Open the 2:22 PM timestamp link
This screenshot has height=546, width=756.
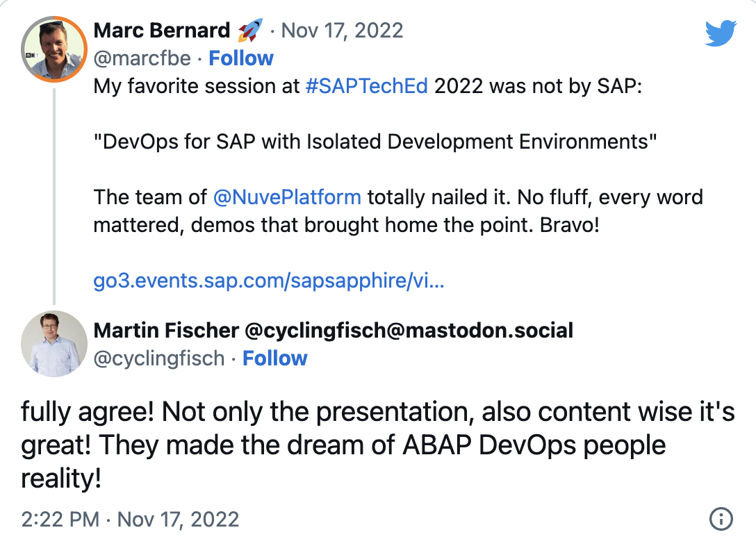[130, 520]
